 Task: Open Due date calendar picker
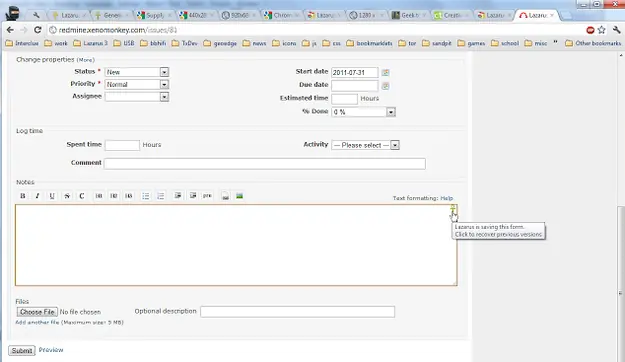point(385,86)
